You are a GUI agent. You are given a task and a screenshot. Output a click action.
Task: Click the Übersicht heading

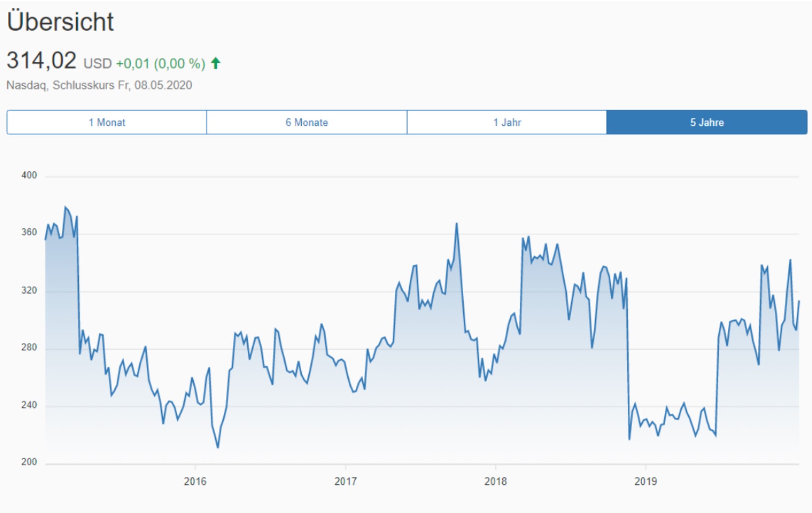pyautogui.click(x=60, y=21)
